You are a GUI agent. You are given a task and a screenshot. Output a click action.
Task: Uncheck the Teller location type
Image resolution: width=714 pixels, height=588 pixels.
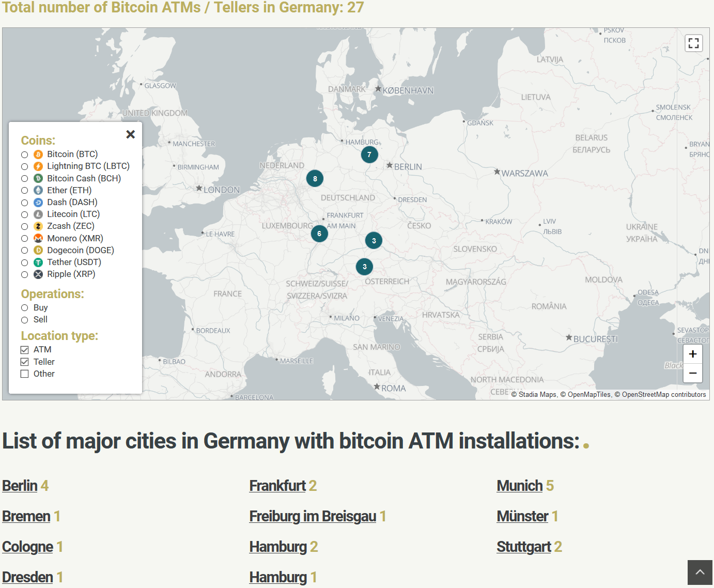(24, 362)
